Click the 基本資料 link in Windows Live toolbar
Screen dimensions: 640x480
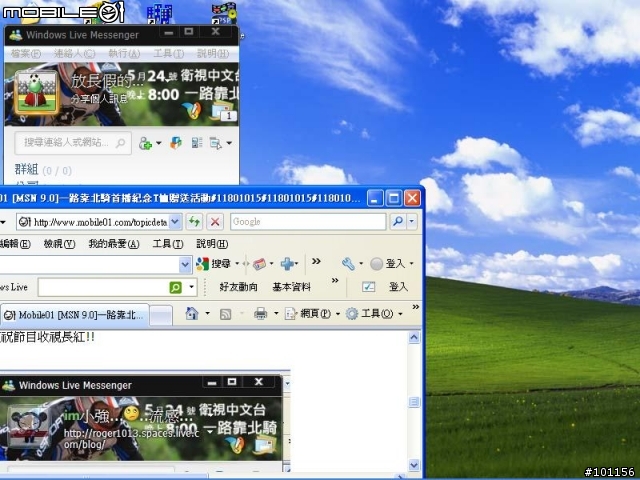[x=291, y=287]
